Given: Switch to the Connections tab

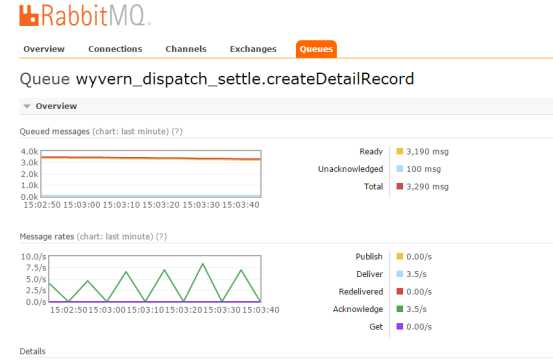Looking at the screenshot, I should pos(115,49).
